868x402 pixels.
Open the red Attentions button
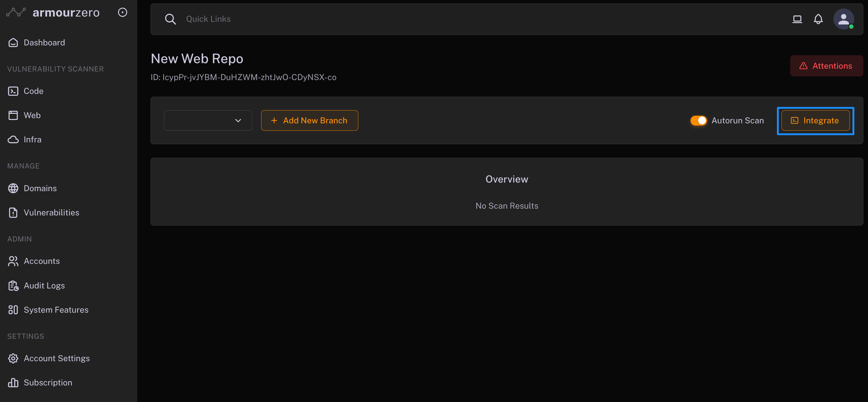tap(826, 66)
